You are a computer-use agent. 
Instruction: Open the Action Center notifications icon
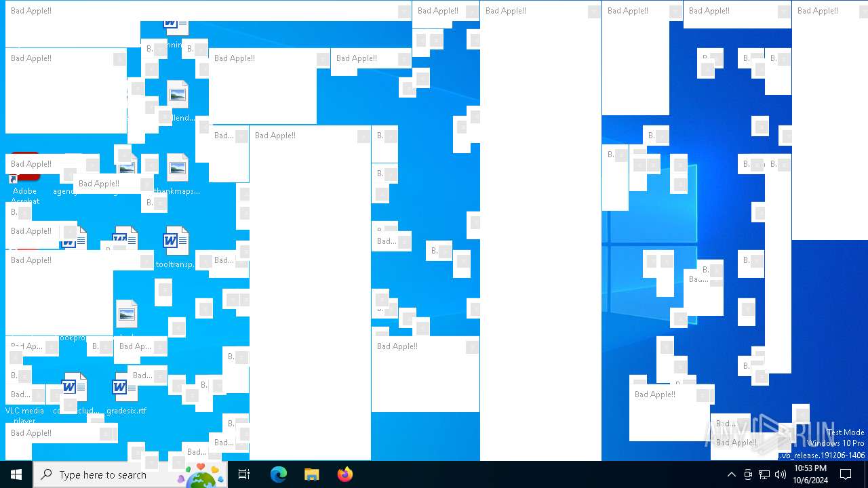pyautogui.click(x=846, y=474)
